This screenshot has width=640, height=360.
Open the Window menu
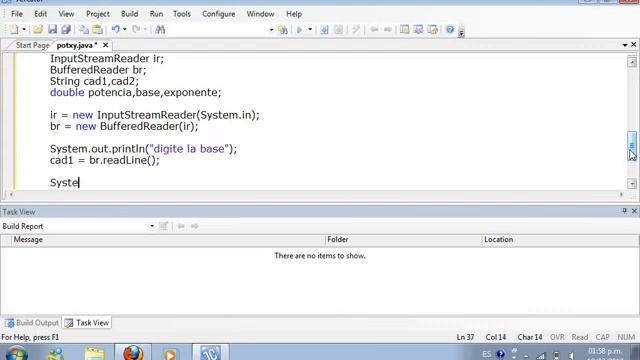tap(260, 14)
